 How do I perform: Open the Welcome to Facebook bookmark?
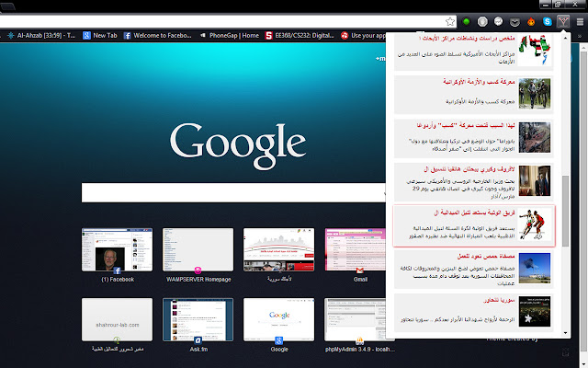coord(158,36)
